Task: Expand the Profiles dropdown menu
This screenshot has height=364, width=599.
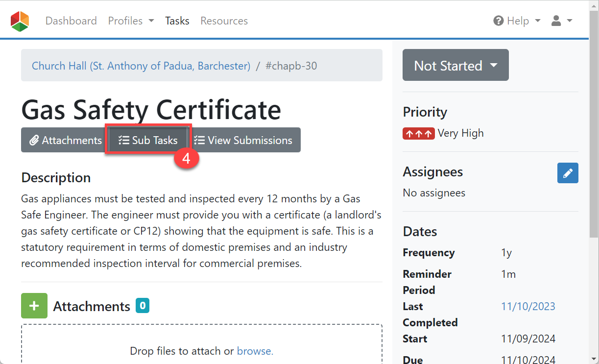Action: (x=131, y=21)
